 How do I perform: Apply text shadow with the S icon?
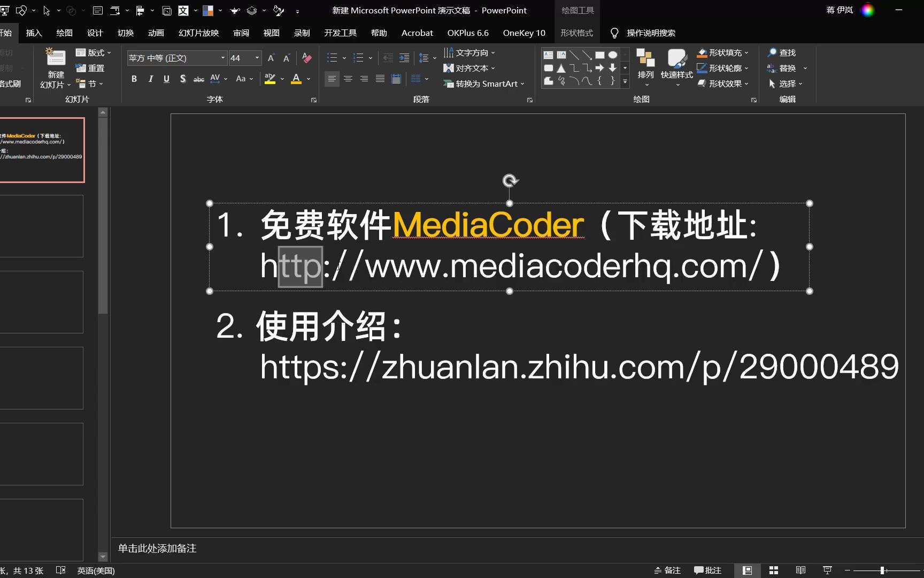183,79
